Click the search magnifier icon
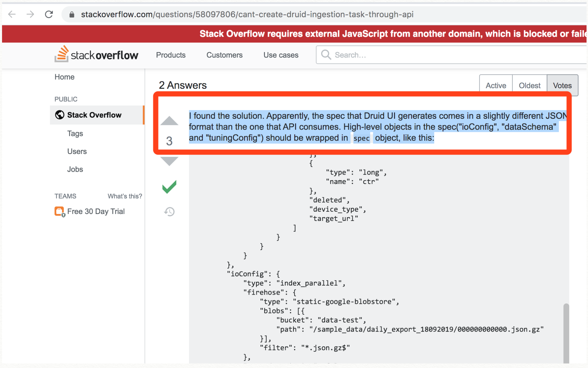Image resolution: width=588 pixels, height=368 pixels. click(x=326, y=55)
